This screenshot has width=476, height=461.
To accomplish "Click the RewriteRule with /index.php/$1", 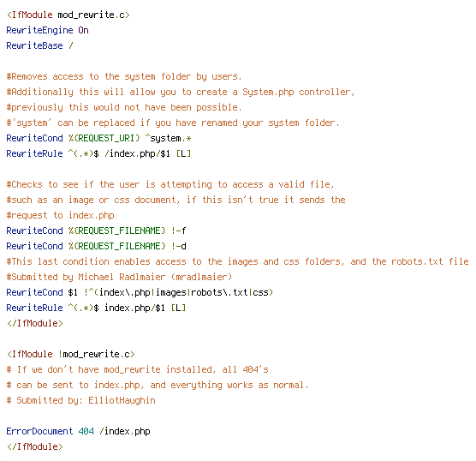I will (98, 153).
